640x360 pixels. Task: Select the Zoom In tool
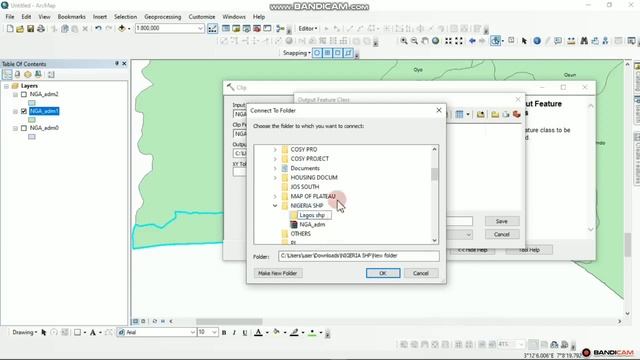point(404,41)
